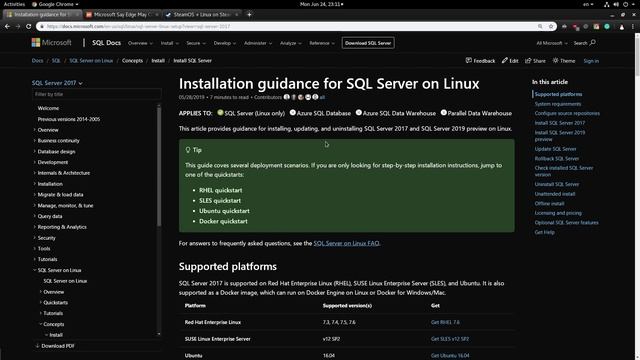The width and height of the screenshot is (640, 360).
Task: Click the first contributor avatar
Action: 287,97
